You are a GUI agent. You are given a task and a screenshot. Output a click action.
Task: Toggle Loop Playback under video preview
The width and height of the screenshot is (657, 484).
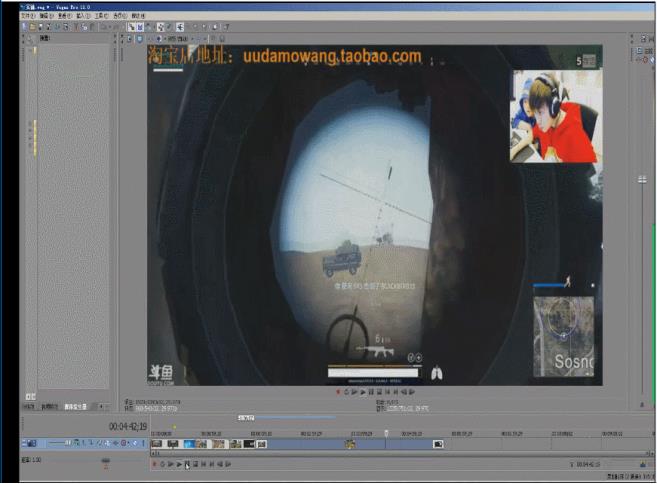(x=346, y=392)
